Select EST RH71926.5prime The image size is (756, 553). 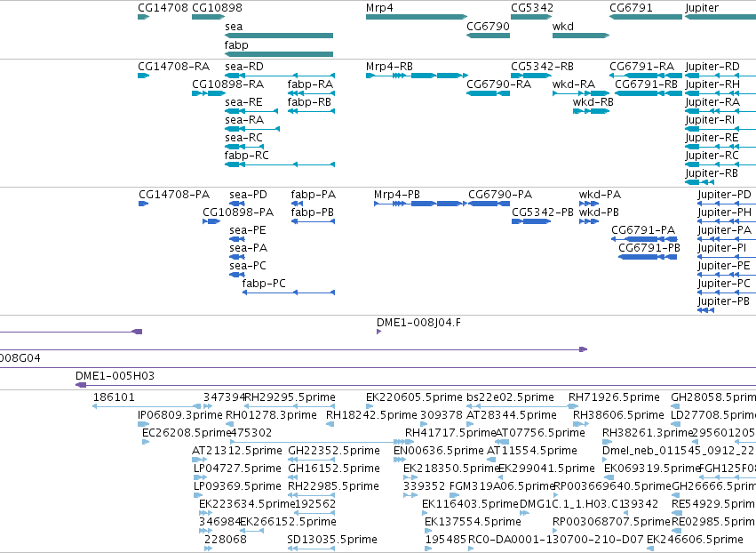pyautogui.click(x=572, y=406)
